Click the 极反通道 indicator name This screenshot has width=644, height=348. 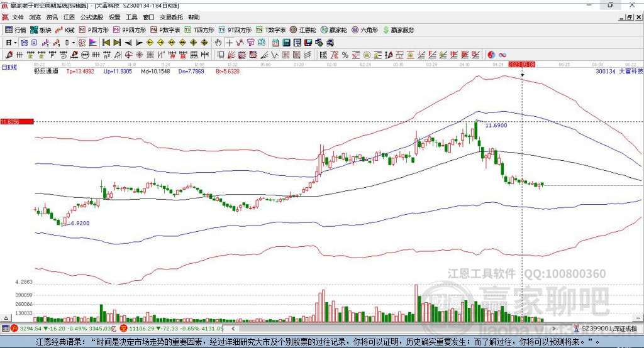[46, 71]
